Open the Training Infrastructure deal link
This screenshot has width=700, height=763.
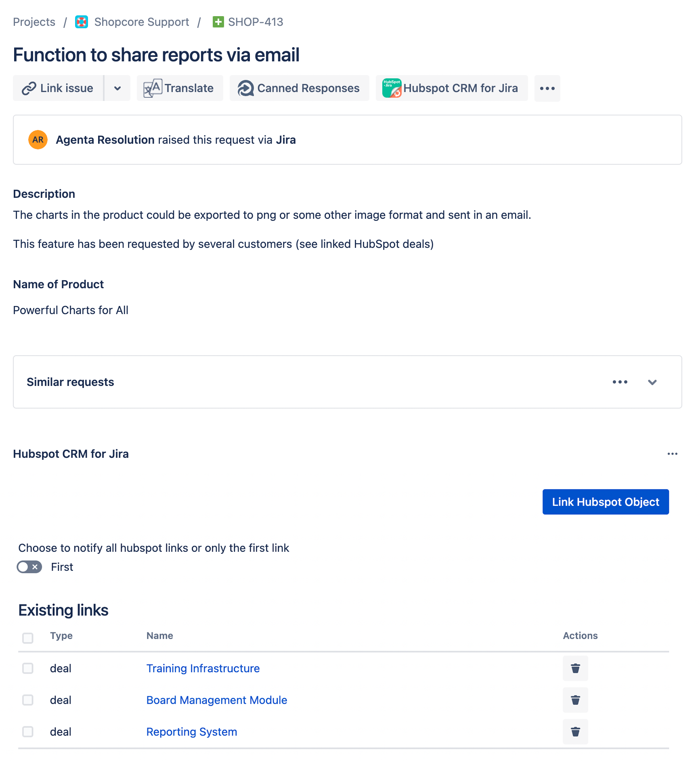pos(203,668)
